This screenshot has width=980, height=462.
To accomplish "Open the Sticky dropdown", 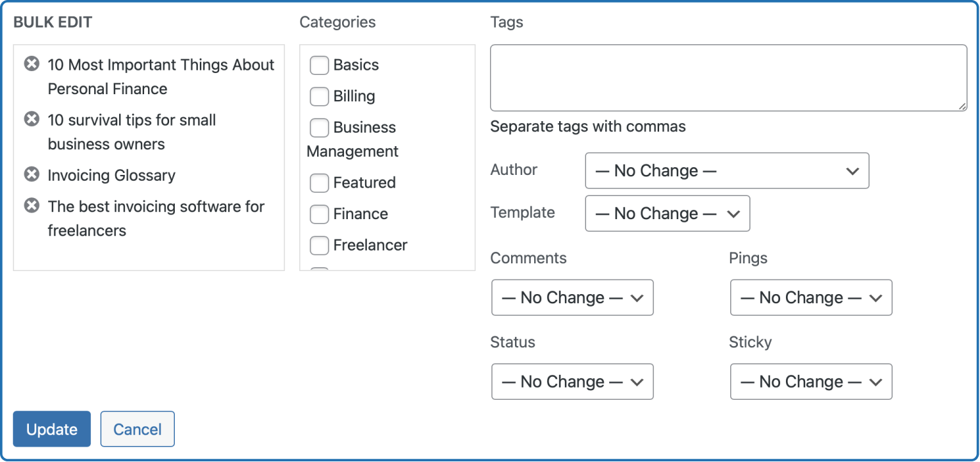I will click(811, 382).
